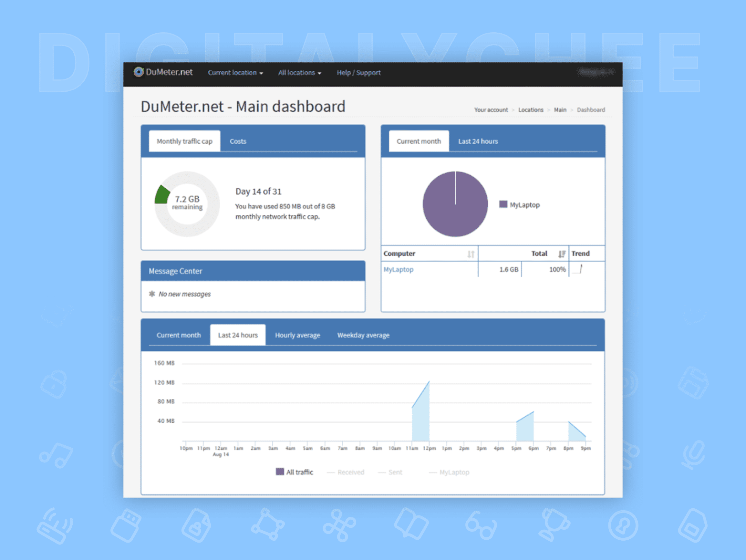The height and width of the screenshot is (560, 746).
Task: Select the Hourly average tab
Action: tap(297, 335)
